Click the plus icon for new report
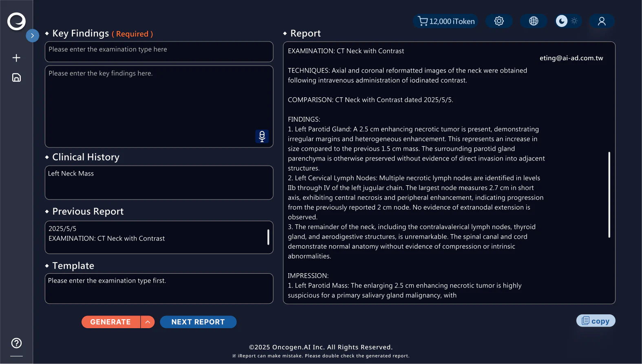 pyautogui.click(x=16, y=58)
